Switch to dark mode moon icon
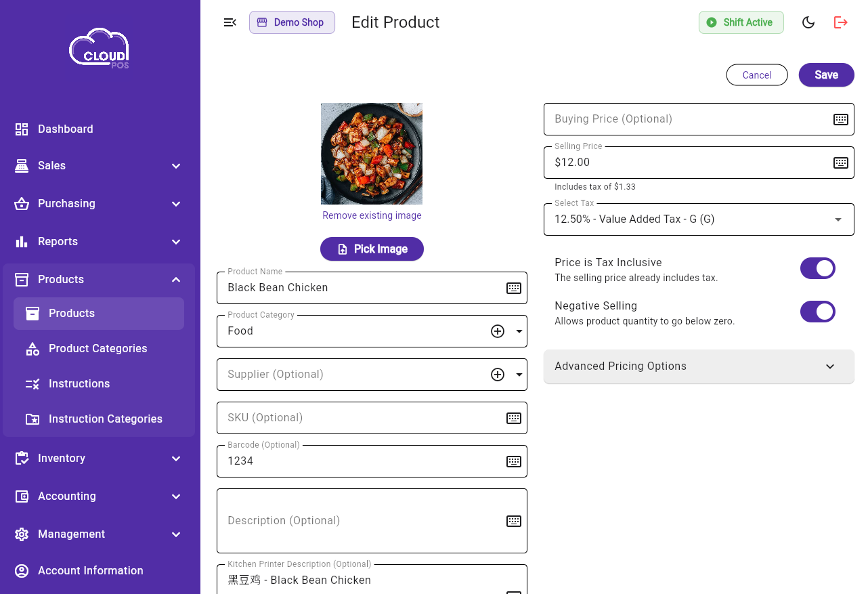This screenshot has width=868, height=594. [808, 22]
